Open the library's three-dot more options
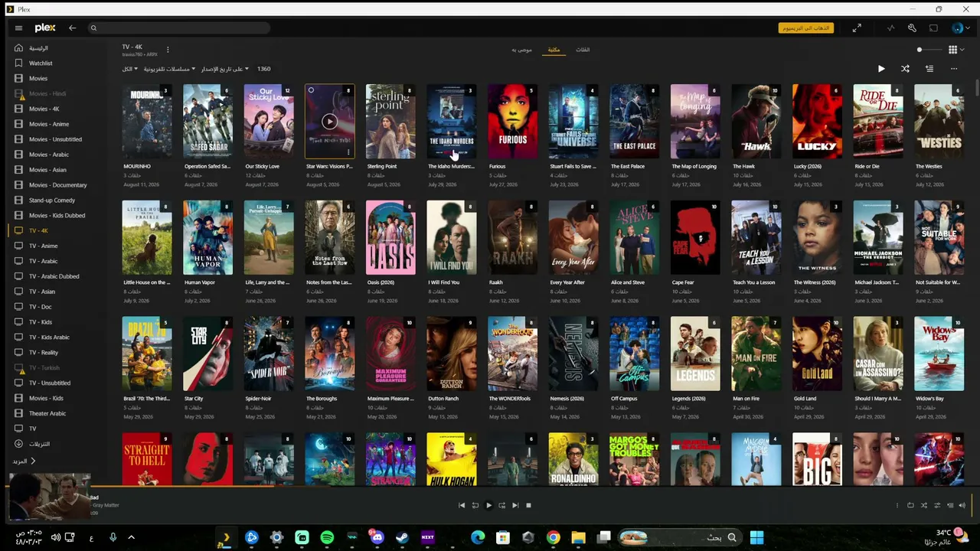Image resolution: width=980 pixels, height=551 pixels. (x=954, y=69)
